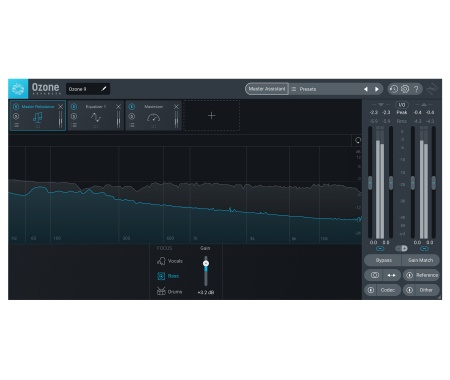Solo the Master Rebalance module
The image size is (450, 380).
[16, 116]
